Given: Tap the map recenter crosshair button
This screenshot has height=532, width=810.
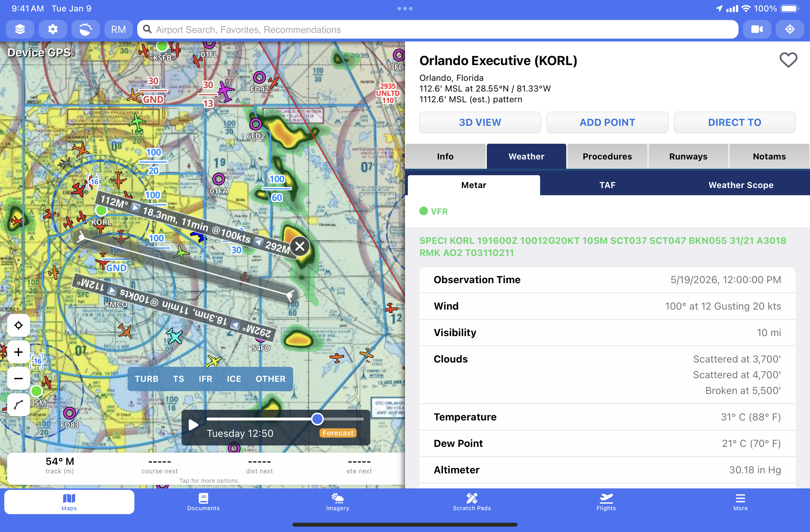Looking at the screenshot, I should coord(19,325).
